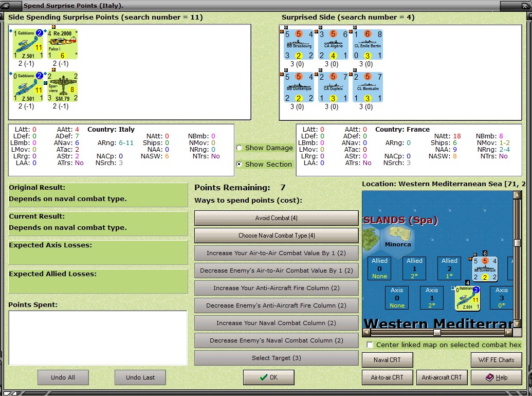Click the Allied 2 sea box on map
This screenshot has width=532, height=396.
point(449,268)
